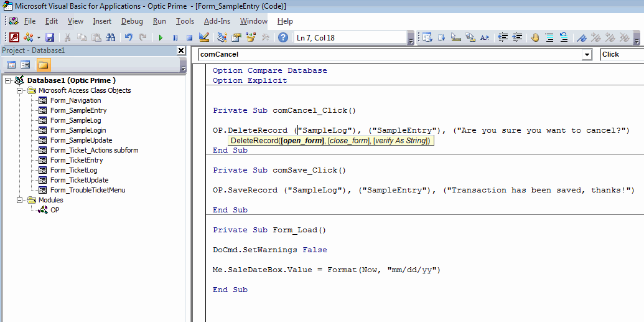This screenshot has height=322, width=644.
Task: Open the comCancel object dropdown arrow
Action: click(587, 55)
